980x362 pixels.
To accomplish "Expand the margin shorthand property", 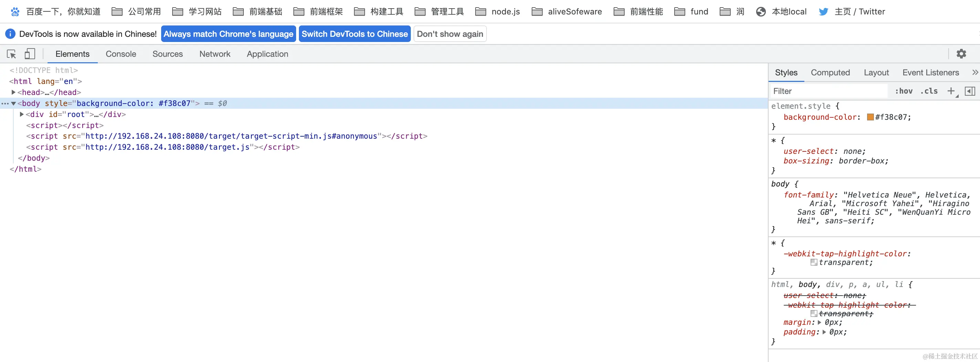I will [819, 322].
